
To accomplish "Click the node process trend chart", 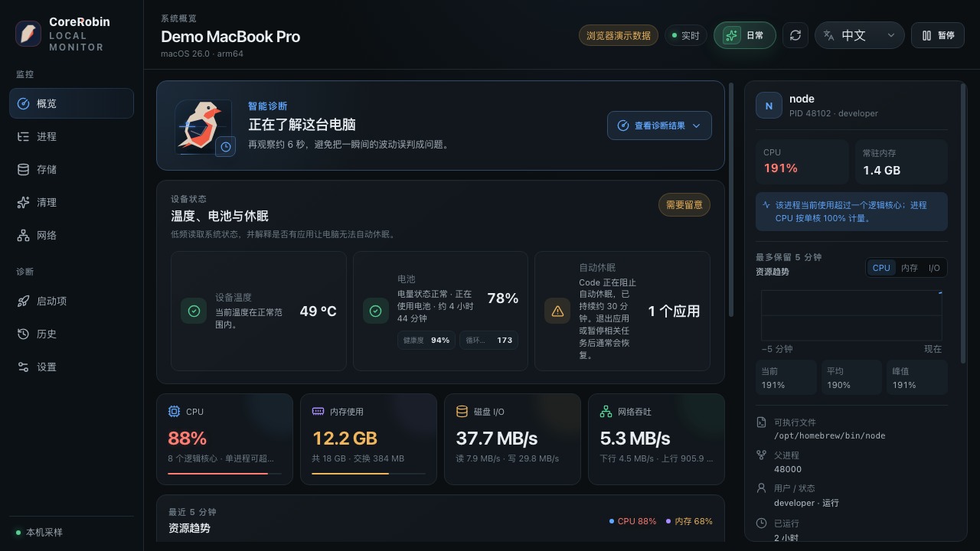I will pos(851,315).
